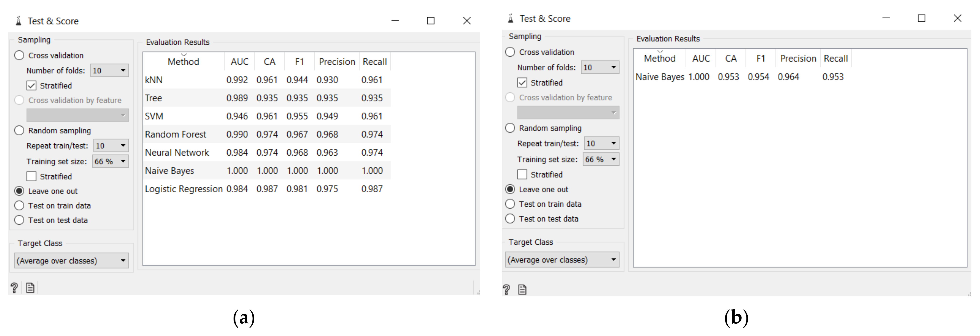The width and height of the screenshot is (980, 336).
Task: Open Training set size dropdown in right window
Action: [601, 159]
